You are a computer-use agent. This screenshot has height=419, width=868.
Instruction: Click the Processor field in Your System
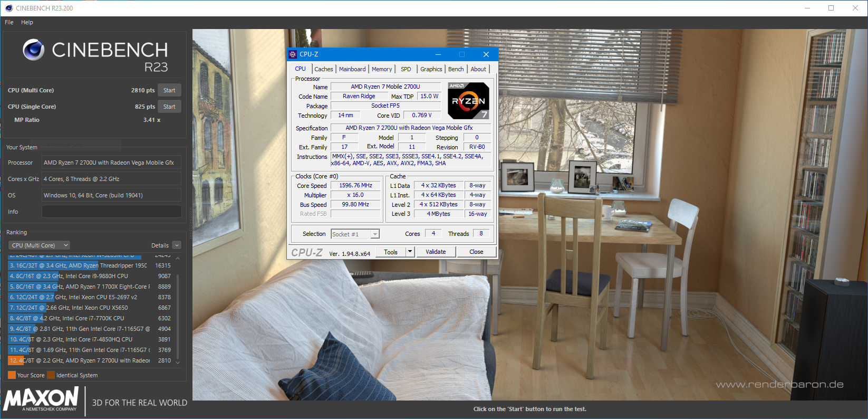[x=112, y=163]
